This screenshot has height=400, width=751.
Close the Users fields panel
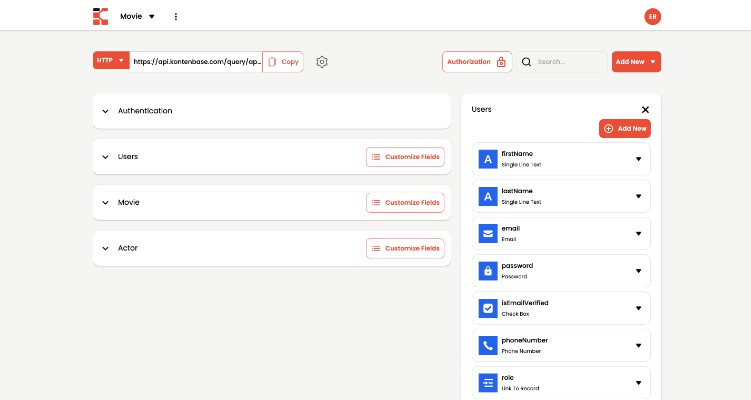[645, 109]
